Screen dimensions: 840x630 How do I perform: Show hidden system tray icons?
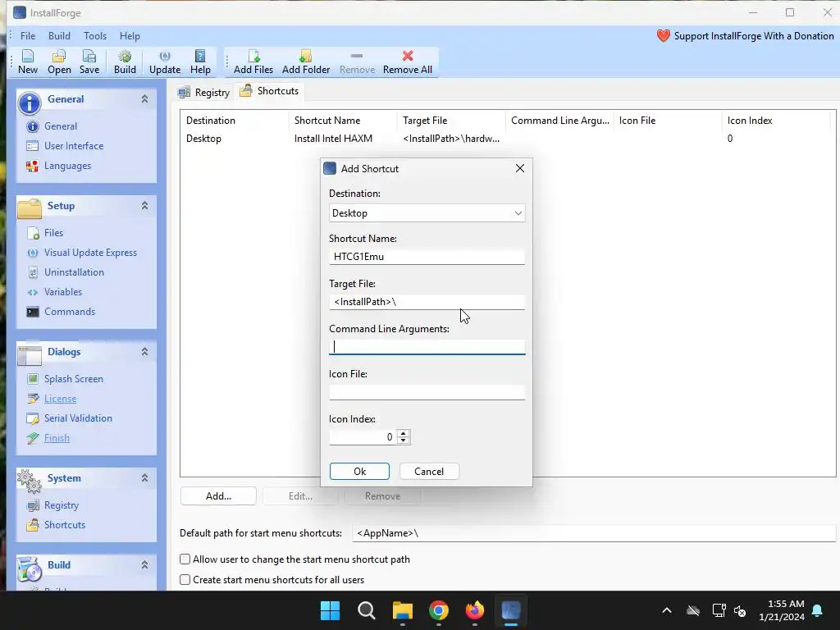[x=666, y=610]
